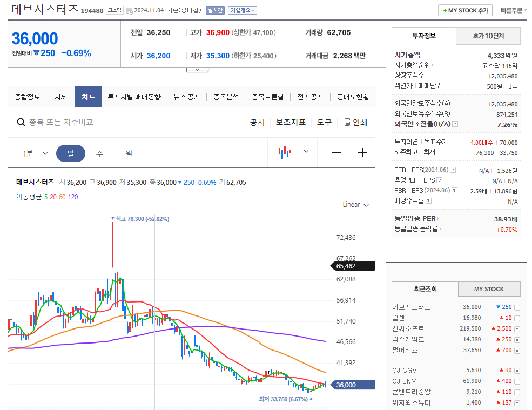
Task: Click MY STOCK 추가 button
Action: [x=465, y=10]
